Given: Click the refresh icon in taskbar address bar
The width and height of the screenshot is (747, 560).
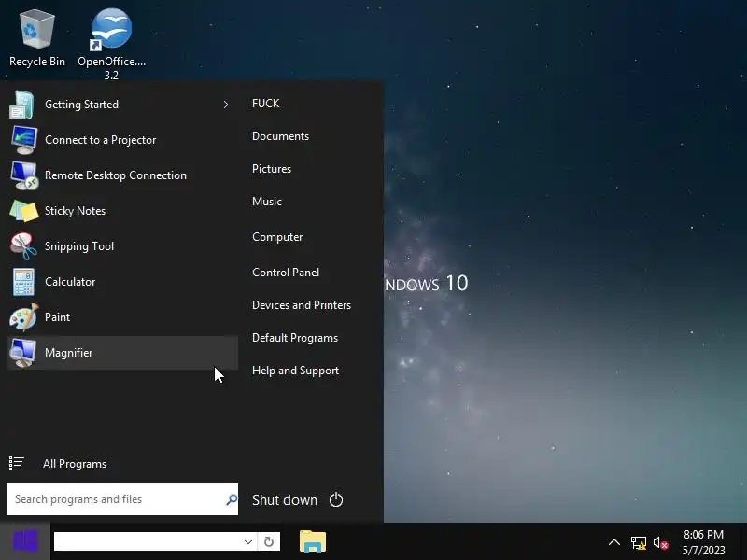Looking at the screenshot, I should point(269,542).
